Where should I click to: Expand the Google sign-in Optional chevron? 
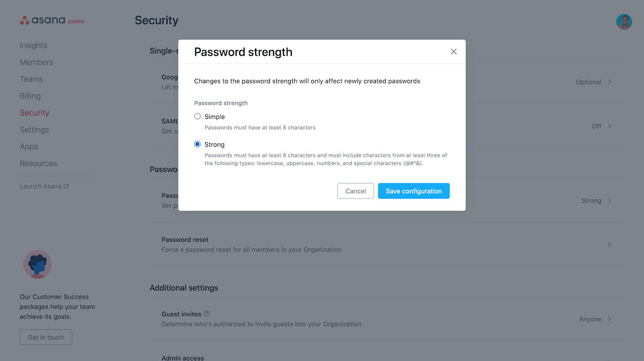click(609, 82)
